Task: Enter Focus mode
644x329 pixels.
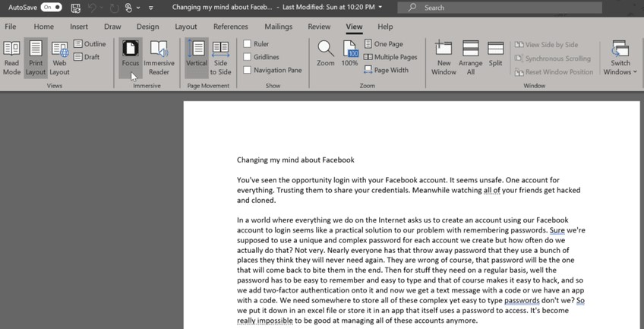Action: (x=130, y=58)
